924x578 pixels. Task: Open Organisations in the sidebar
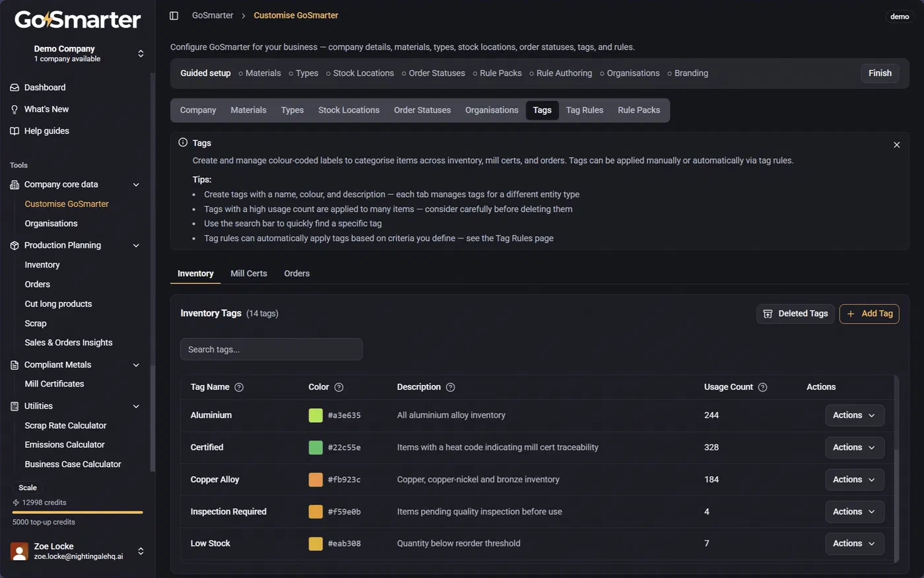51,223
